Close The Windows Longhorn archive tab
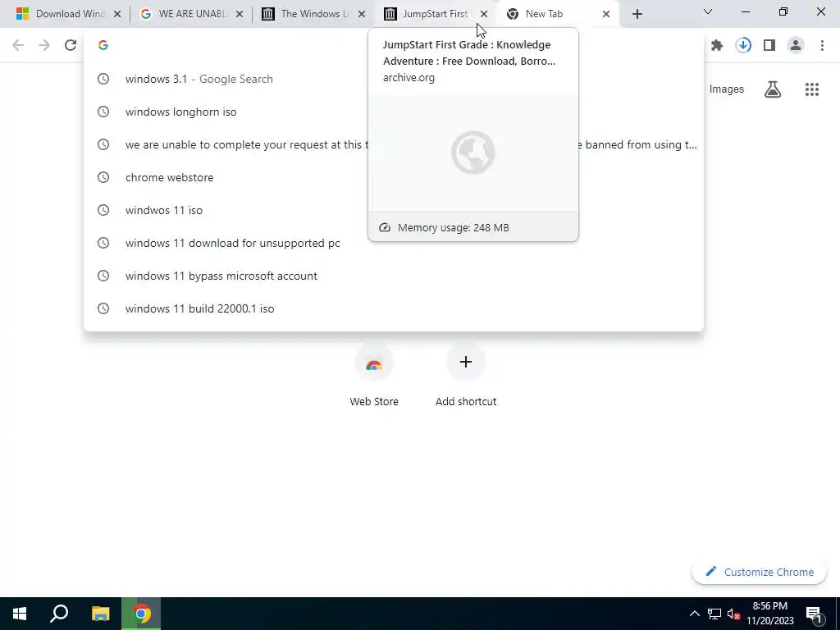 pos(362,14)
